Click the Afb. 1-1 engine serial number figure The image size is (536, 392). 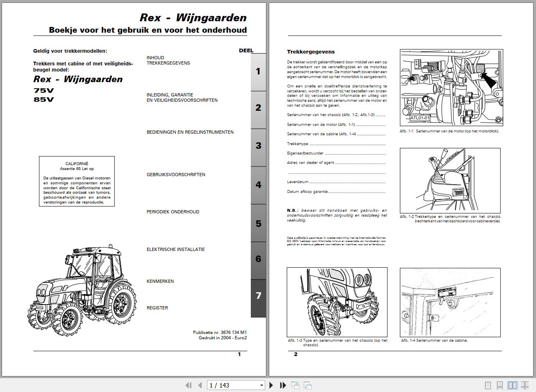coord(451,88)
